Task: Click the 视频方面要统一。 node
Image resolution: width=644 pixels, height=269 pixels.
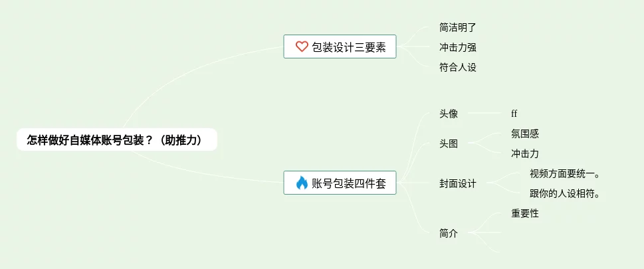Action: pyautogui.click(x=565, y=174)
